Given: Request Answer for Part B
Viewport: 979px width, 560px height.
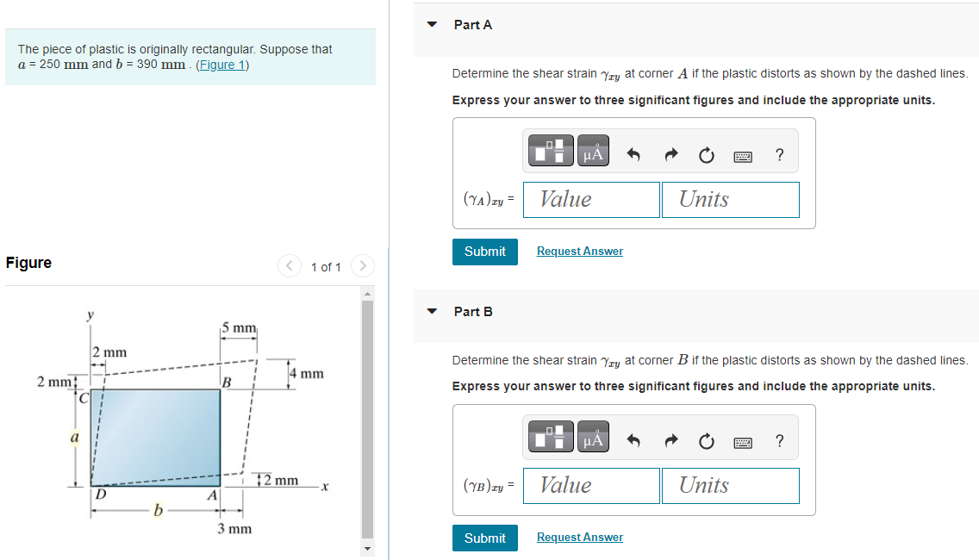Looking at the screenshot, I should 579,537.
